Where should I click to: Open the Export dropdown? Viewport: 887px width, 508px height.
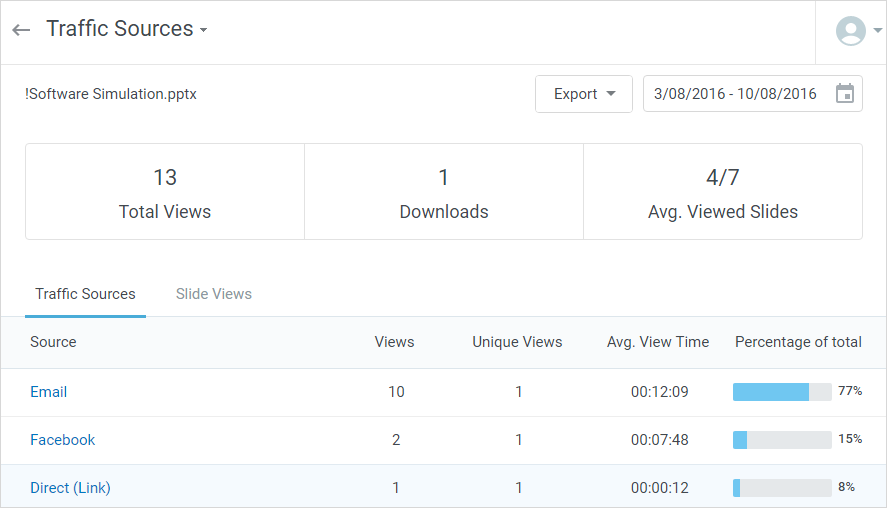pos(584,94)
